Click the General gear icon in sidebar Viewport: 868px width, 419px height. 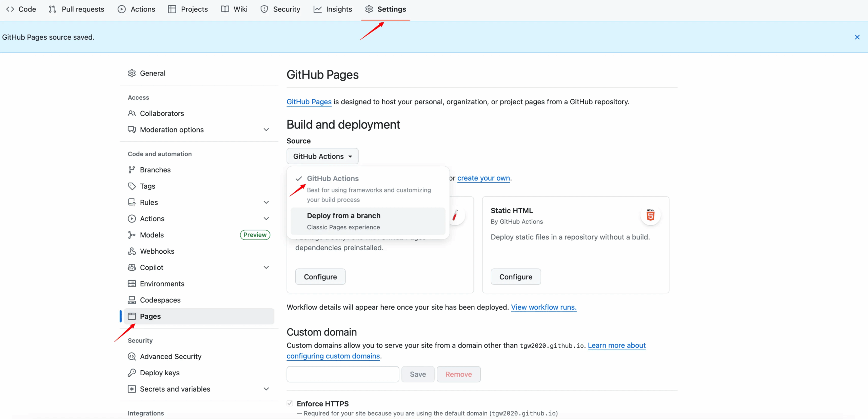[132, 73]
